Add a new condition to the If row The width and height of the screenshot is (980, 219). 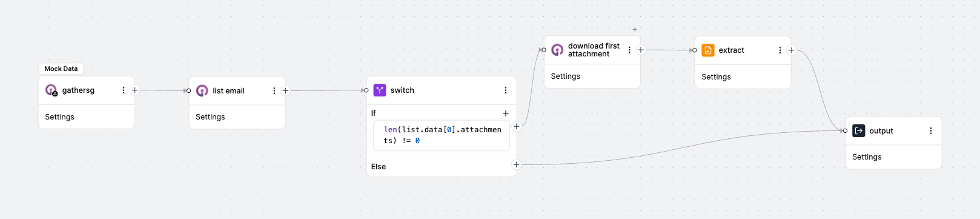click(506, 113)
